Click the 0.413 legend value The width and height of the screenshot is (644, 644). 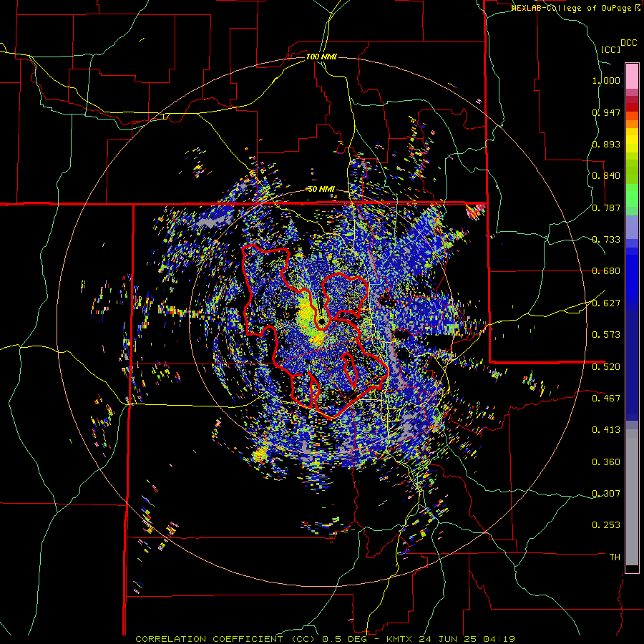[x=606, y=430]
